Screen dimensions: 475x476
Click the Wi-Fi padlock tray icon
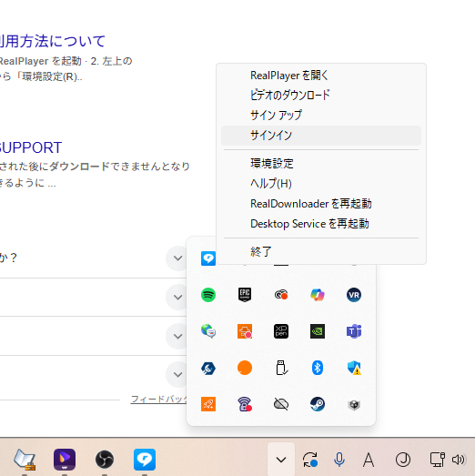245,404
